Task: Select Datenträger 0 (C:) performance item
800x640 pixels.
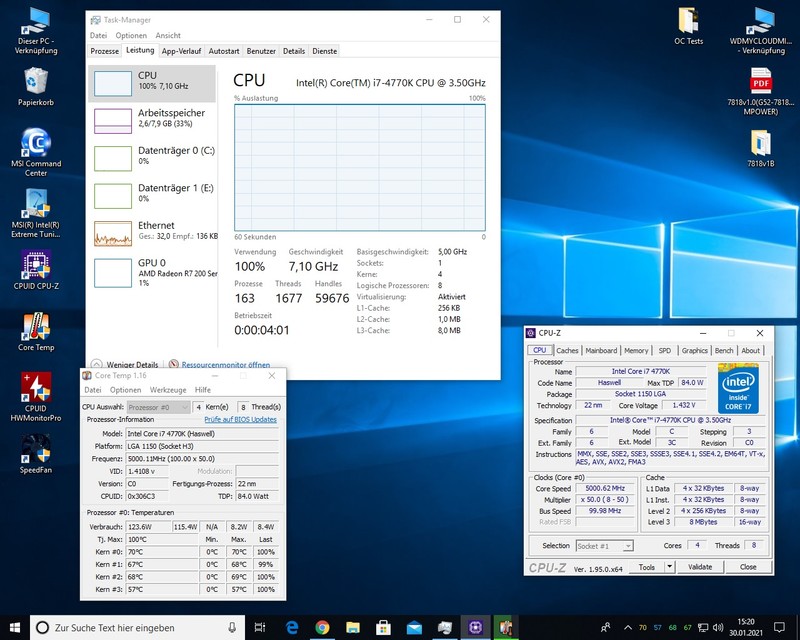Action: [152, 158]
